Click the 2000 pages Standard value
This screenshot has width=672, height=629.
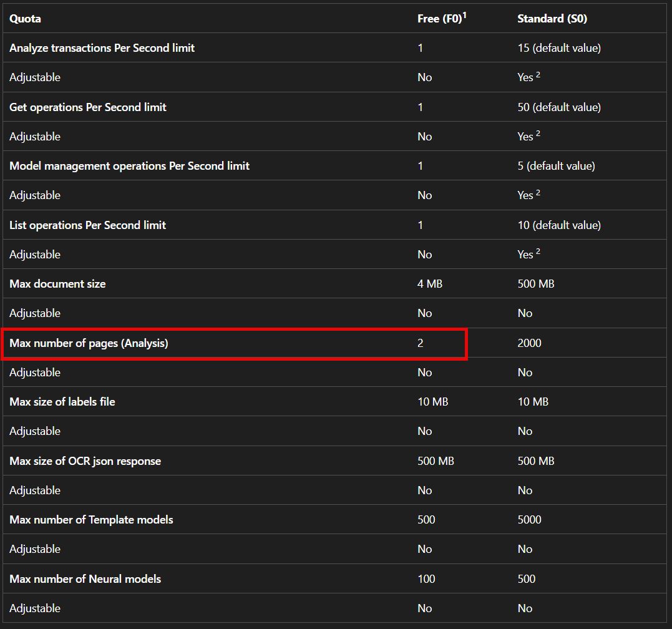529,343
